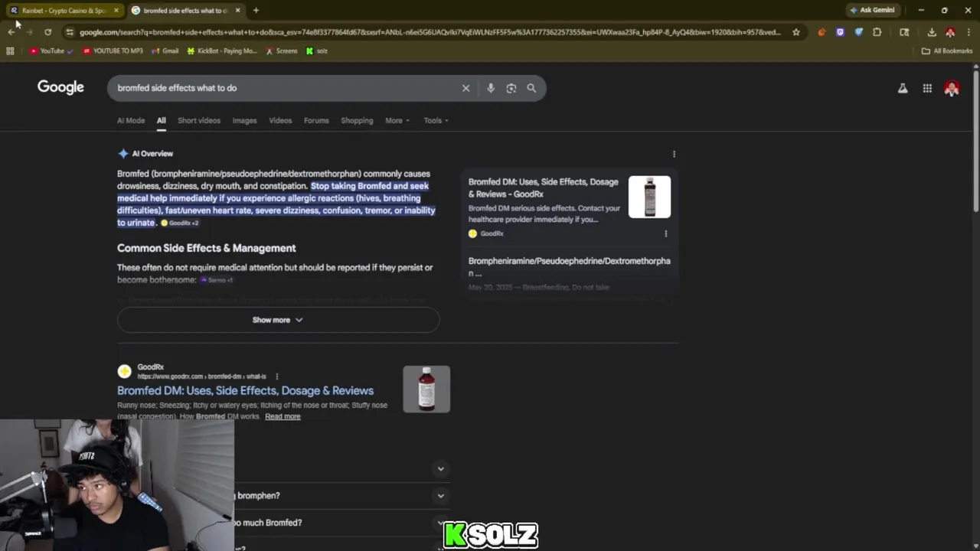Open AI Overview three-dot options
This screenshot has height=551, width=980.
674,154
